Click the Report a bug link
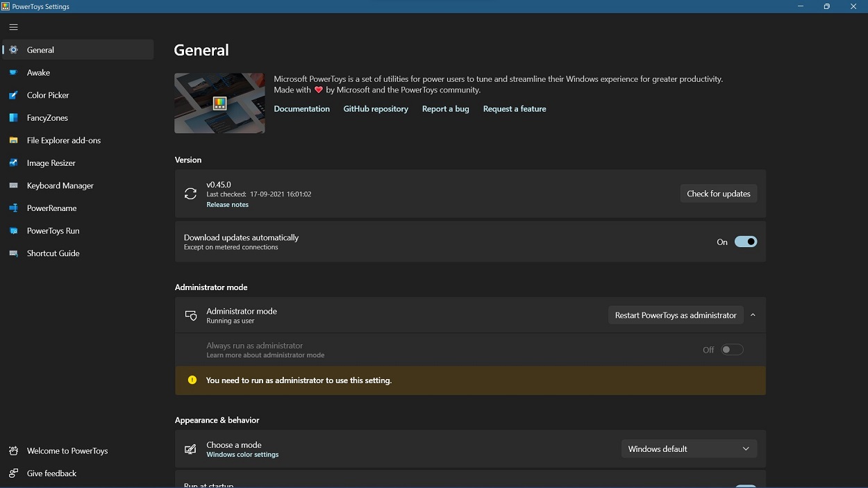868x488 pixels. coord(446,109)
